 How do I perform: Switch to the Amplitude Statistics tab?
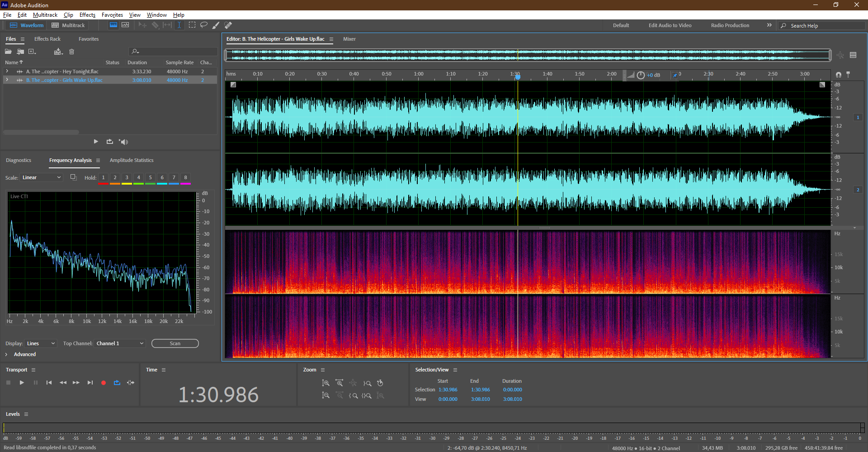pyautogui.click(x=132, y=160)
